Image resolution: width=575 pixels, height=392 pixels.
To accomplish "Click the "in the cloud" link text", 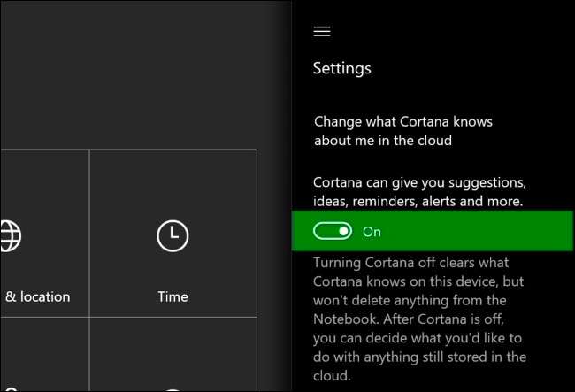I will click(x=414, y=141).
